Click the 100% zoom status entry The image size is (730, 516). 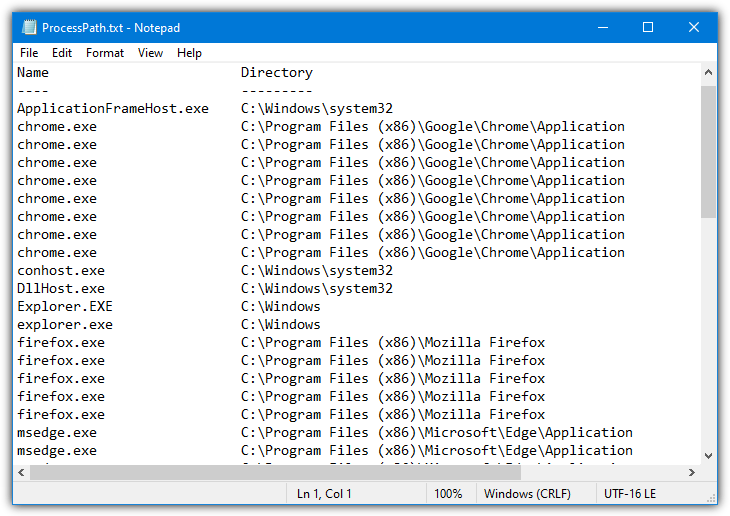[448, 494]
